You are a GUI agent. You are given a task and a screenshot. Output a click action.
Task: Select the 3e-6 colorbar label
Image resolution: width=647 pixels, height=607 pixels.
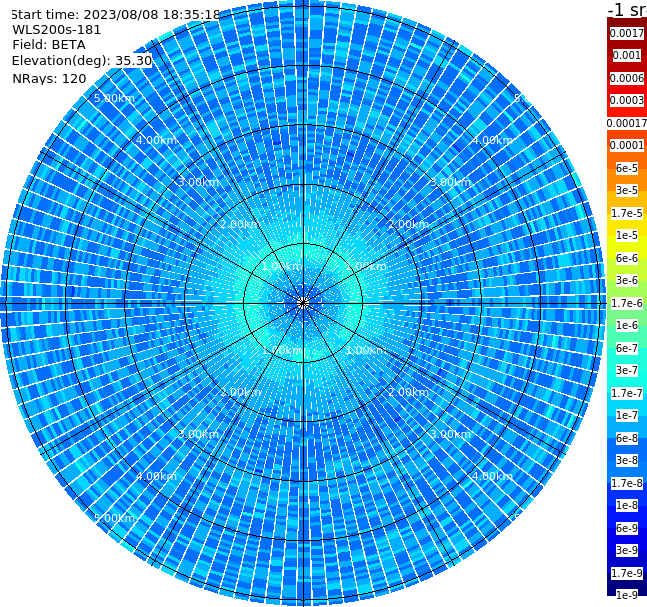coord(627,281)
